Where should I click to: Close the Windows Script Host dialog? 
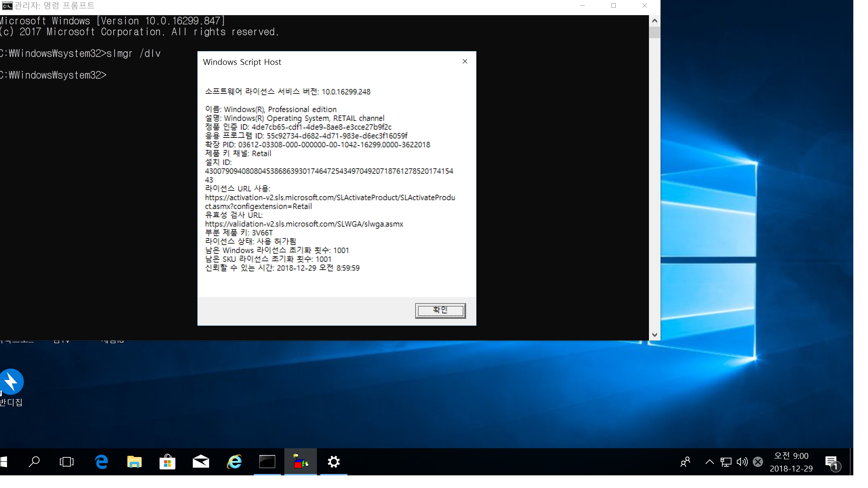pos(465,61)
